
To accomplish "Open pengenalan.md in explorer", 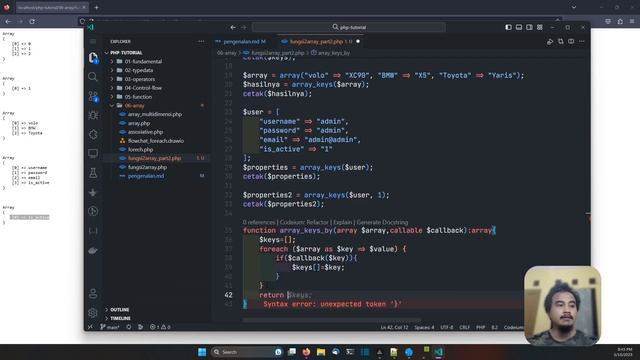I will (x=146, y=176).
